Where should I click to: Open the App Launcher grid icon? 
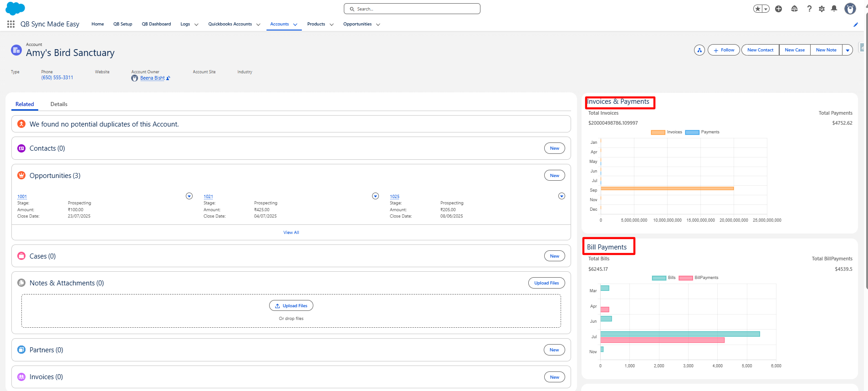(x=11, y=24)
